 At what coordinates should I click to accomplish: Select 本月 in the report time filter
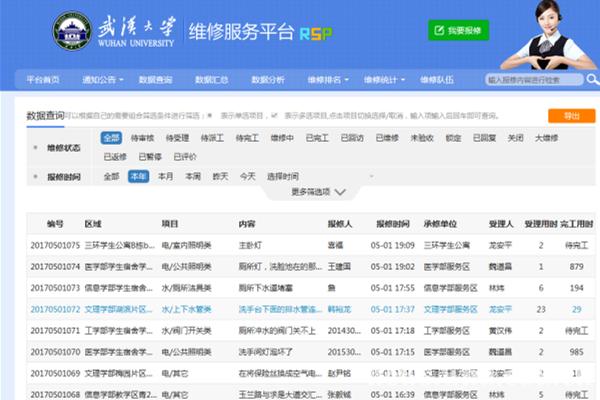165,176
